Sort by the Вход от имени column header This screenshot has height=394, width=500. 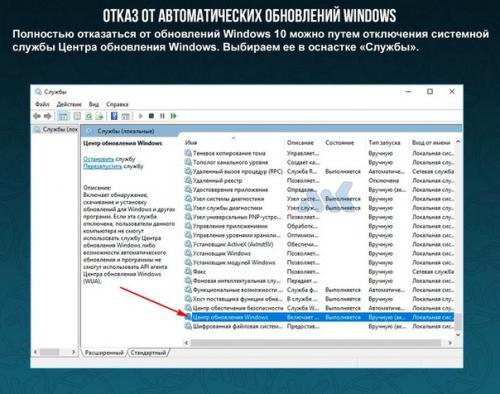(x=431, y=142)
